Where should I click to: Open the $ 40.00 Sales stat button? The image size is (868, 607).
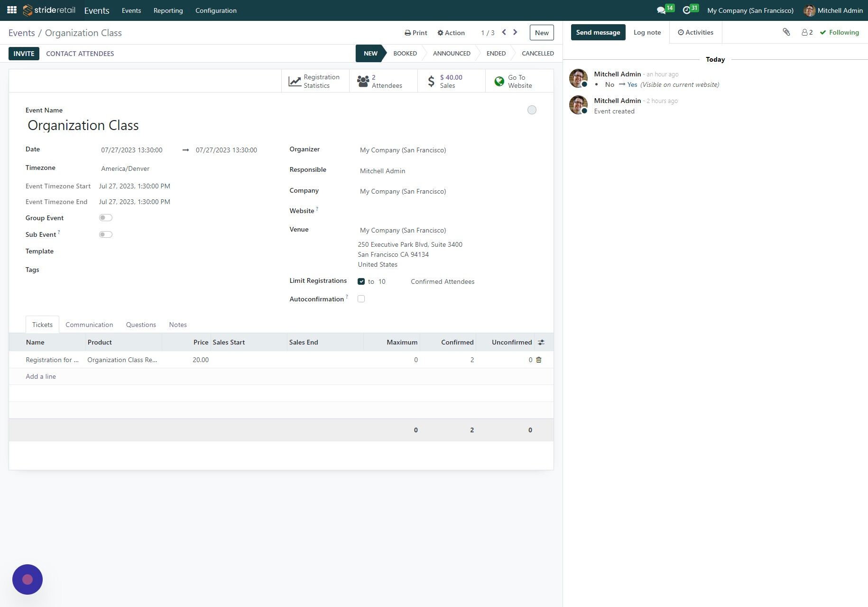click(x=451, y=81)
